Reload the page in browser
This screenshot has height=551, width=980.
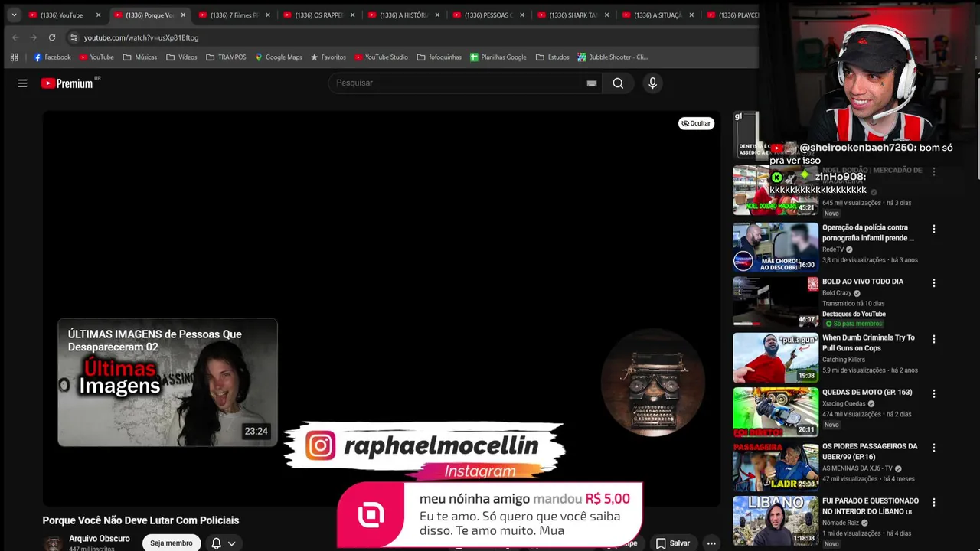52,37
